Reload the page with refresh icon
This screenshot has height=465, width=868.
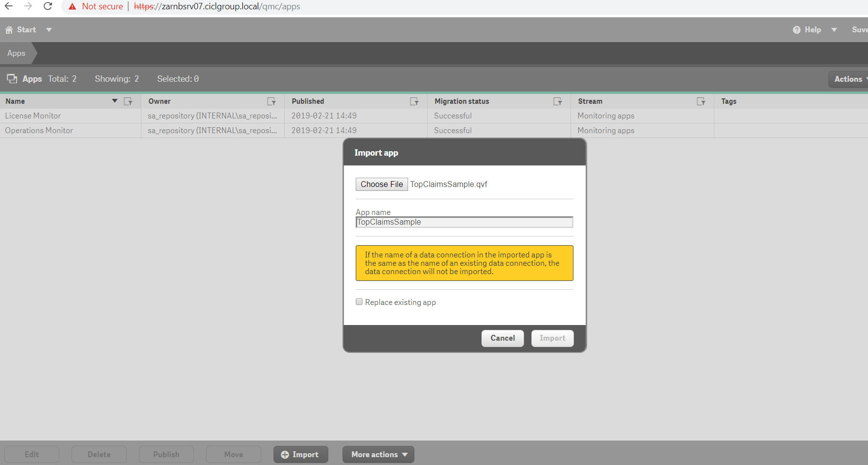tap(47, 6)
